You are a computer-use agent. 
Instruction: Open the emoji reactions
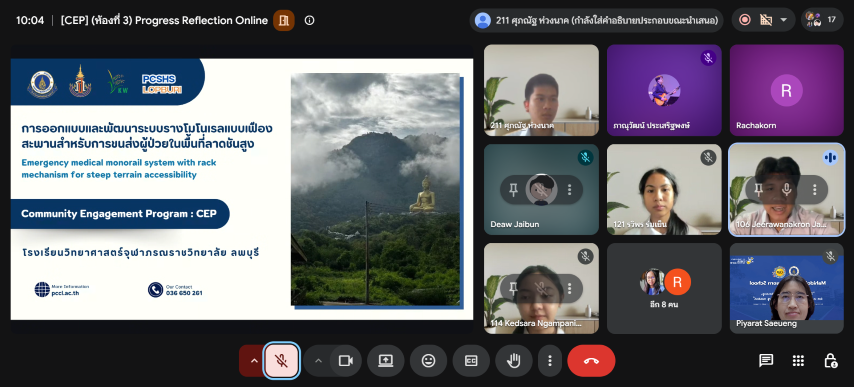pyautogui.click(x=429, y=361)
